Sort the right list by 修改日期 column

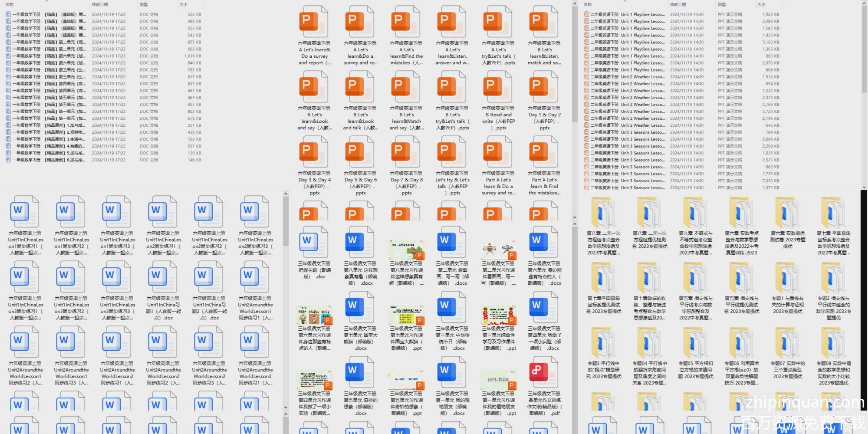click(678, 4)
